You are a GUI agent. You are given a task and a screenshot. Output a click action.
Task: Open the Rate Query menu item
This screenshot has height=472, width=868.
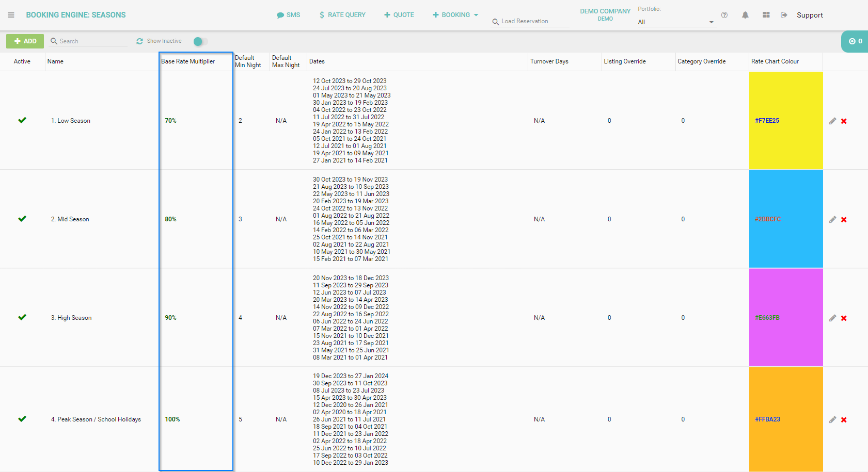click(x=342, y=15)
